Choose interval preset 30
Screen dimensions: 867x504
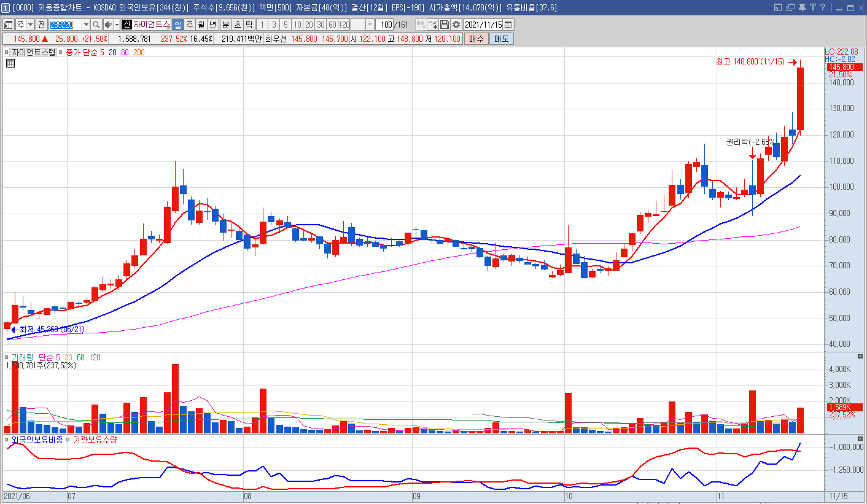coord(321,25)
